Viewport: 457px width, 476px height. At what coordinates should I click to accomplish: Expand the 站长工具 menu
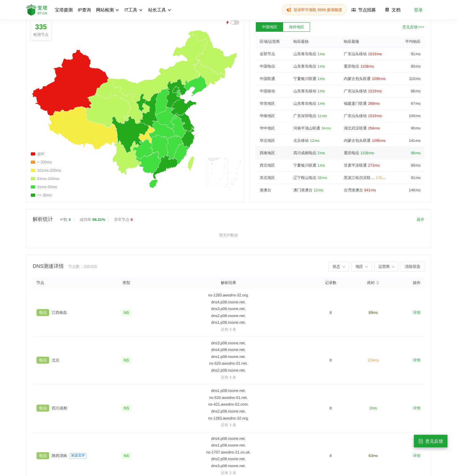pos(160,10)
